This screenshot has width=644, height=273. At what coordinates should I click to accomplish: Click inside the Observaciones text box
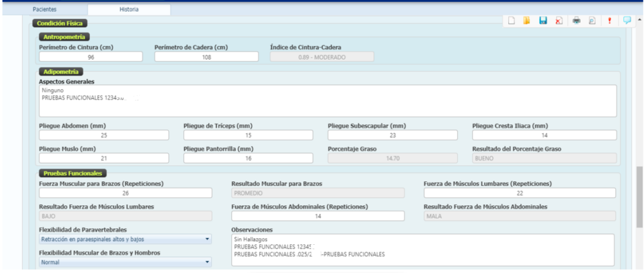click(422, 250)
